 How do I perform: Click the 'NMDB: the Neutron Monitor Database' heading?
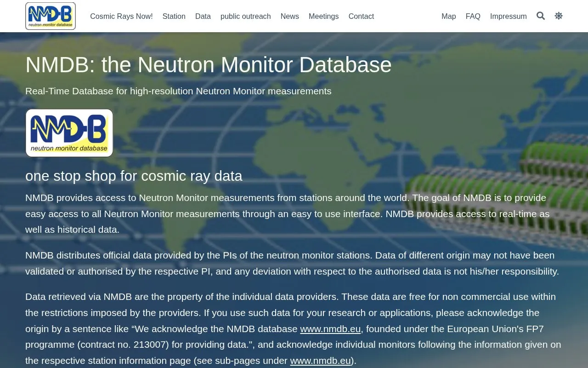click(x=209, y=65)
